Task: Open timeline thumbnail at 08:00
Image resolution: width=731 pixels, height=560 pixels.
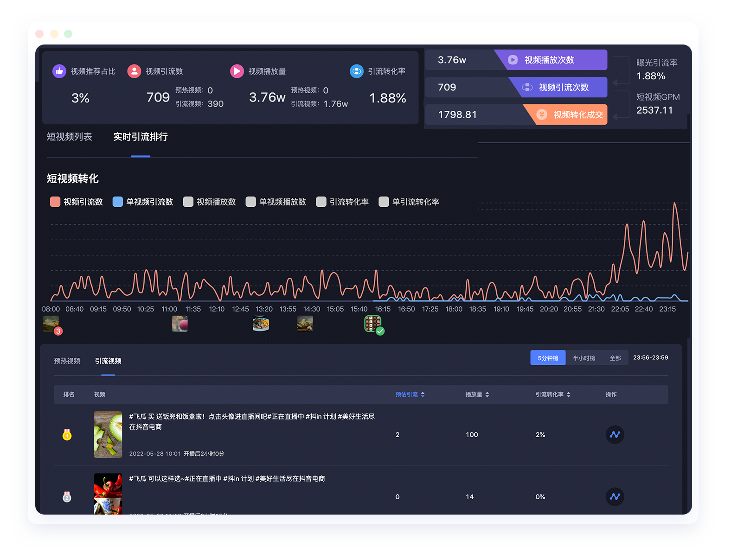Action: tap(51, 324)
